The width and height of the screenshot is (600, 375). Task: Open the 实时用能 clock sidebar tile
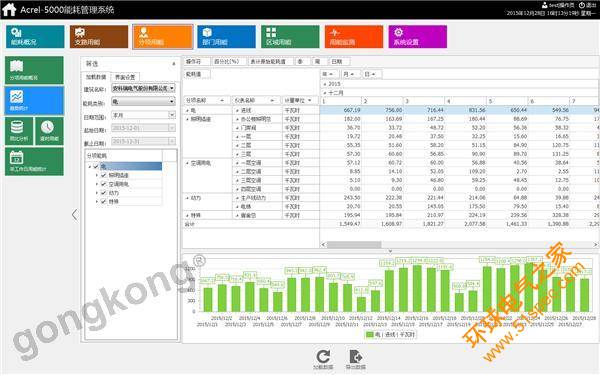tap(49, 131)
